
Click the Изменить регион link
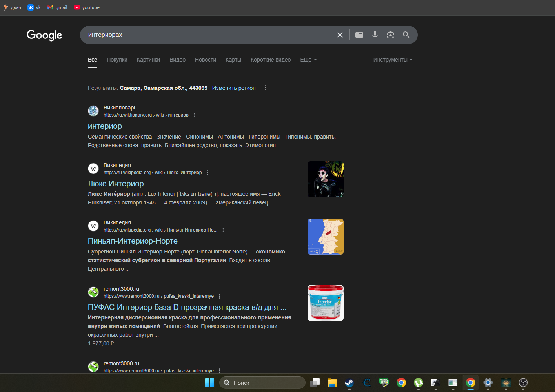coord(234,88)
